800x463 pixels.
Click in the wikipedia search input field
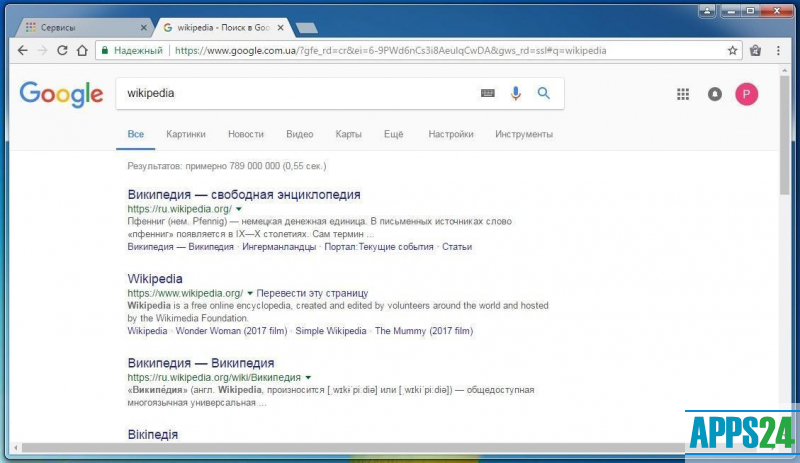pos(300,93)
